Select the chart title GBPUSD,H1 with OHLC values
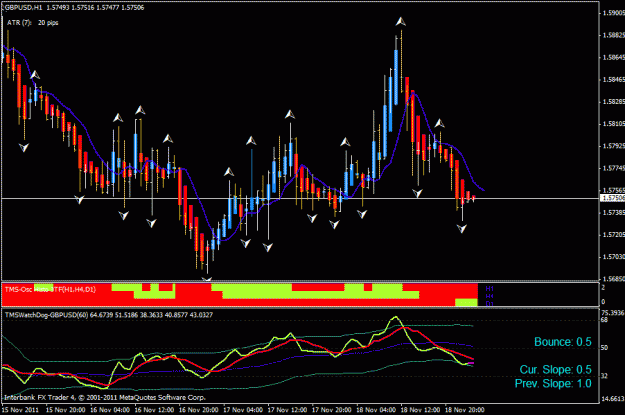 click(75, 8)
